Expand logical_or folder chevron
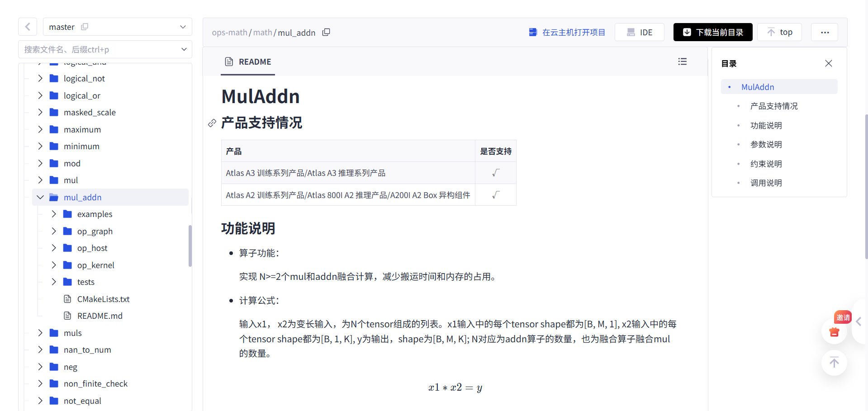The height and width of the screenshot is (411, 868). (x=40, y=95)
